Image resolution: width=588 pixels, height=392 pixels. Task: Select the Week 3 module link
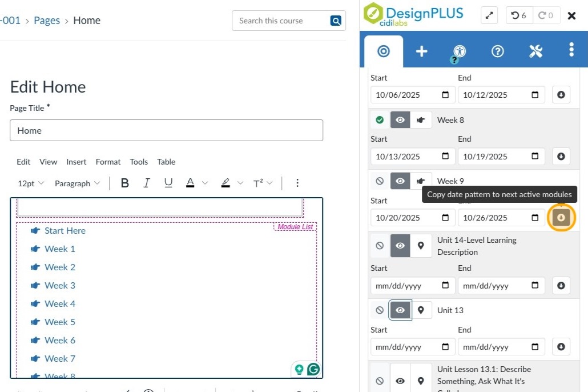point(59,285)
